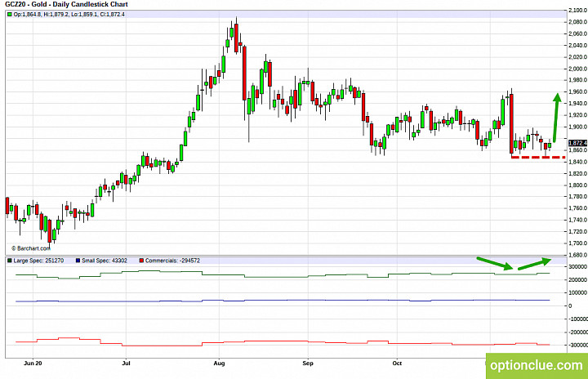Click the Jun 20 label on the time axis

coord(33,363)
